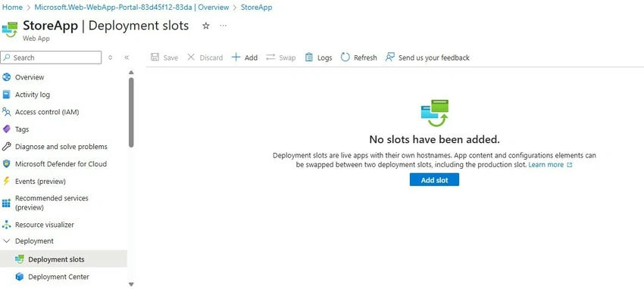Open Microsoft Defender for Cloud
The height and width of the screenshot is (289, 644).
(61, 164)
